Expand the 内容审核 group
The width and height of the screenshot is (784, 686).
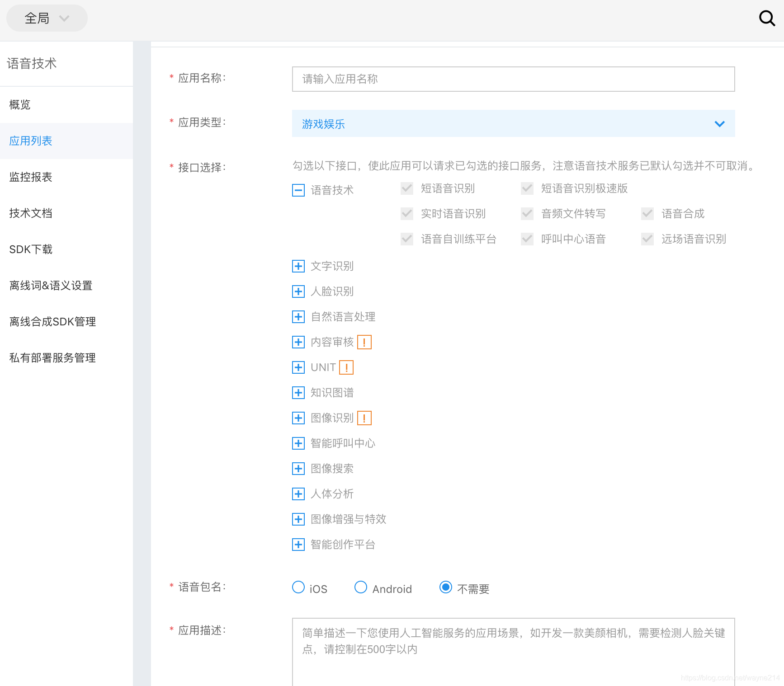(x=298, y=342)
